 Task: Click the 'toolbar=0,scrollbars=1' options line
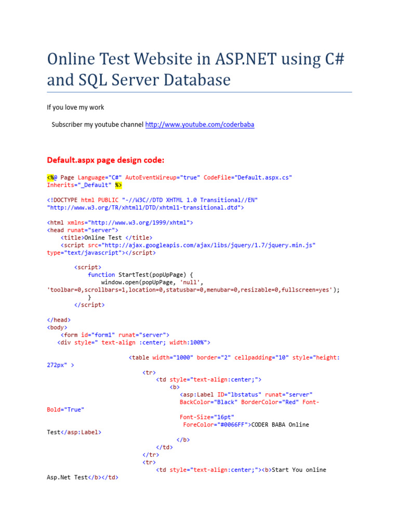[193, 290]
